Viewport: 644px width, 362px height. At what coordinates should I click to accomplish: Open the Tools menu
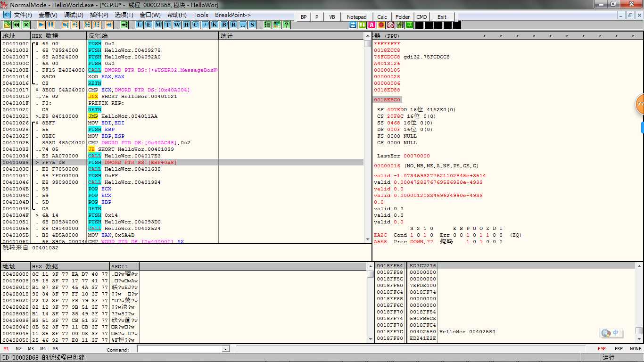pos(201,15)
